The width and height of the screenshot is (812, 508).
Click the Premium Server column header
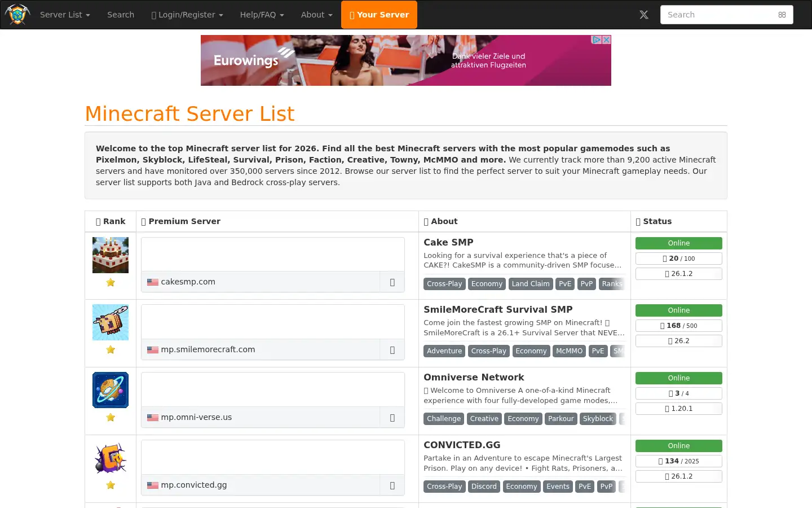coord(277,221)
